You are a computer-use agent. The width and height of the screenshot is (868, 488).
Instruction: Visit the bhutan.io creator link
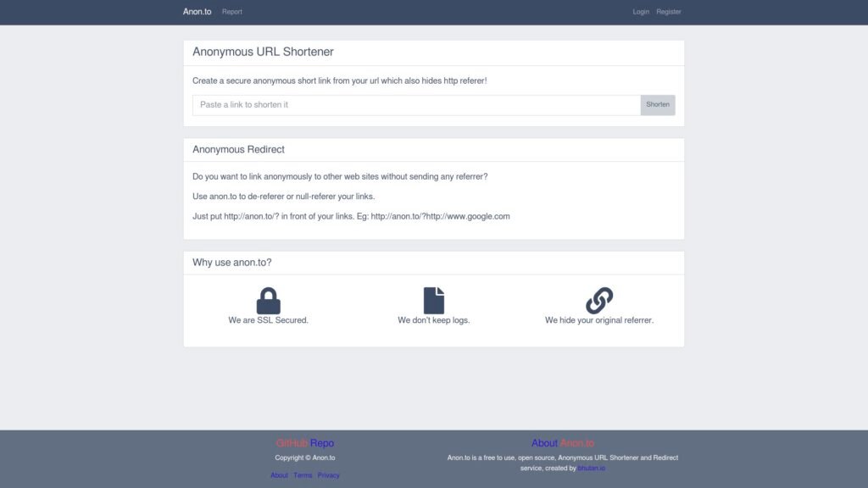coord(591,468)
